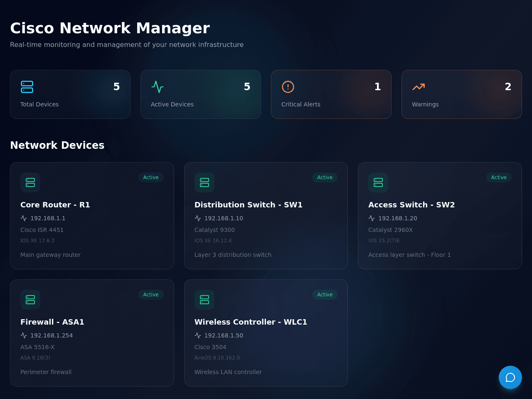Click IP address 192.168.1.50
This screenshot has width=532, height=399.
click(x=224, y=335)
